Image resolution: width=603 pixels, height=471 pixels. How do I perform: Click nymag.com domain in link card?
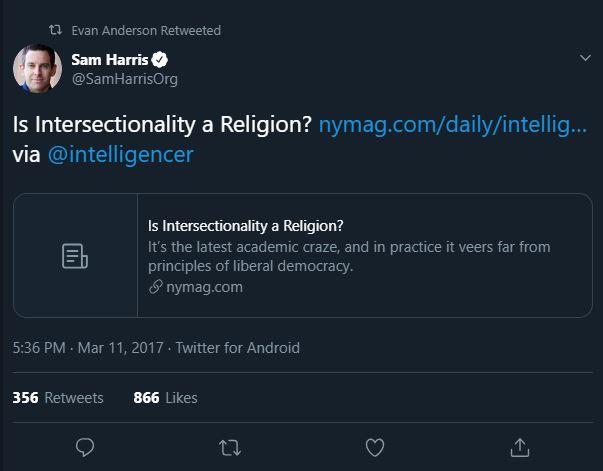point(198,287)
